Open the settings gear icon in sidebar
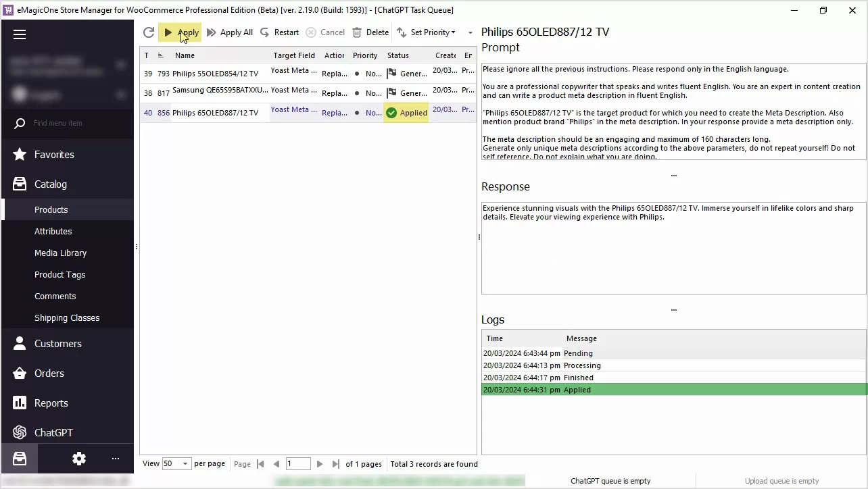Screen dimensions: 868x489 [79, 459]
